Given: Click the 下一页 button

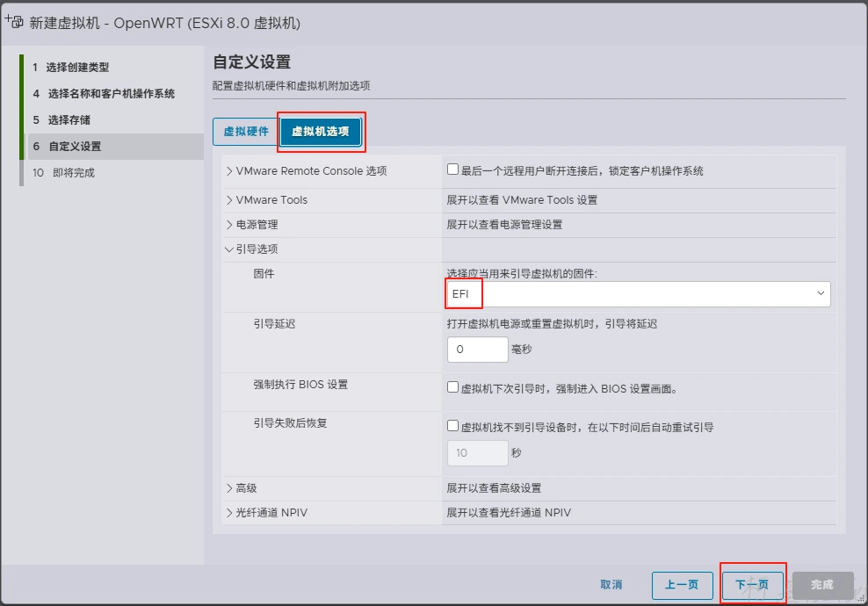Looking at the screenshot, I should coord(752,585).
